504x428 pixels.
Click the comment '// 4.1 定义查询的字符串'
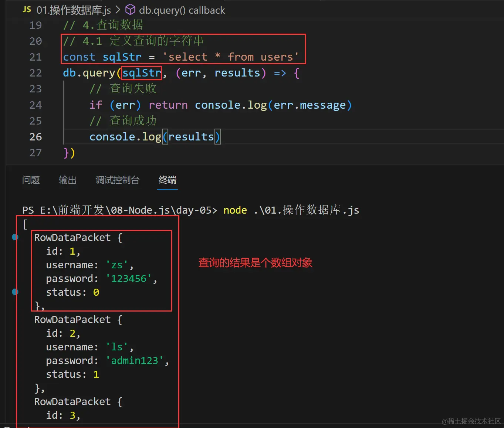pos(133,41)
